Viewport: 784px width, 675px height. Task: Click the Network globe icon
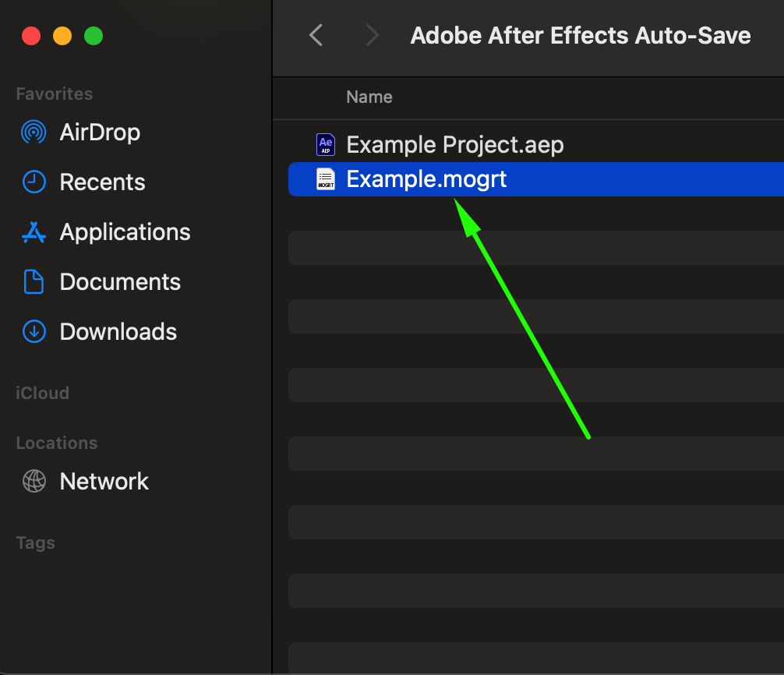(34, 481)
